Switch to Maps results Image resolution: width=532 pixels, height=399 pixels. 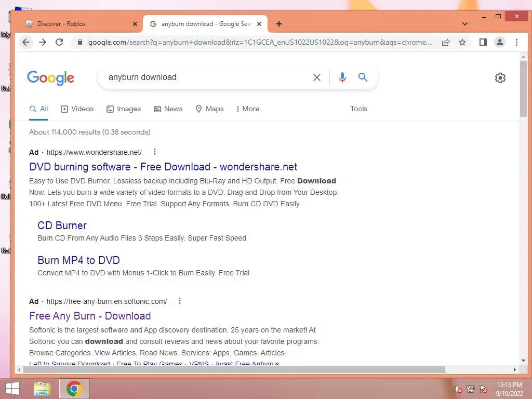210,109
